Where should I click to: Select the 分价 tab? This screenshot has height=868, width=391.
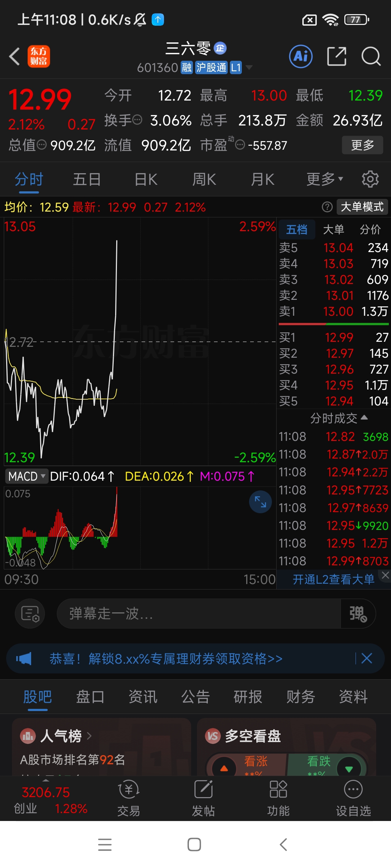pyautogui.click(x=370, y=229)
